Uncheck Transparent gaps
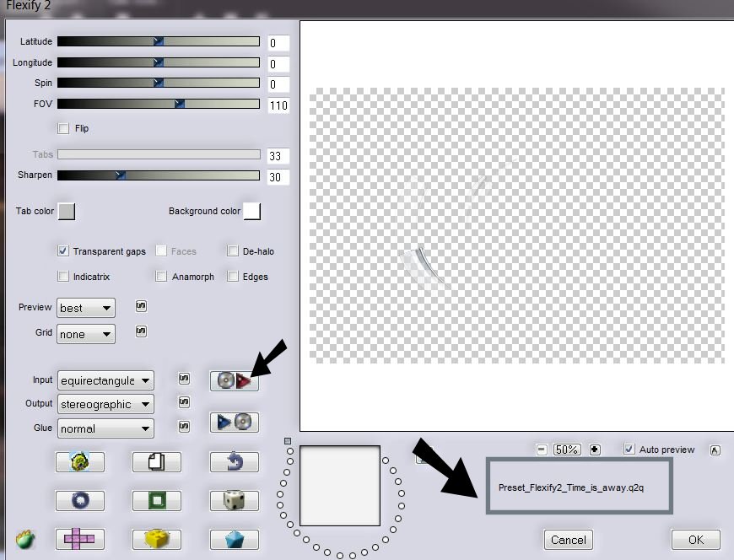The width and height of the screenshot is (734, 560). (63, 250)
